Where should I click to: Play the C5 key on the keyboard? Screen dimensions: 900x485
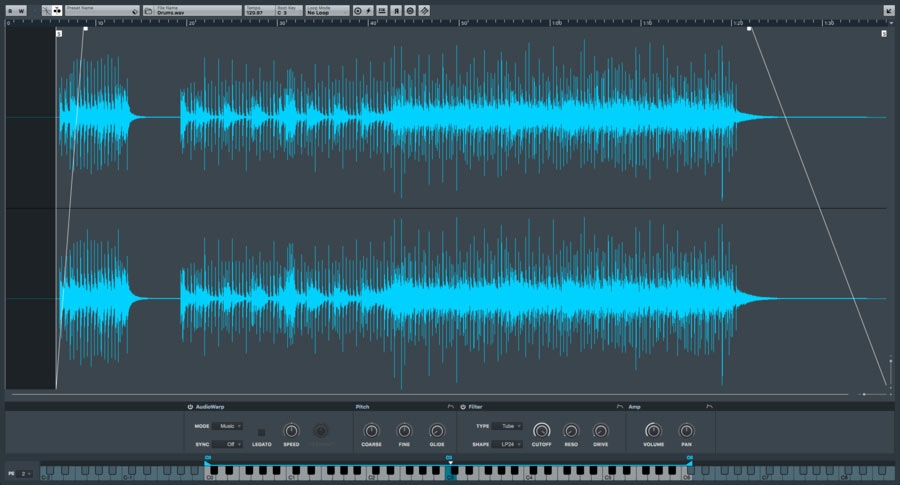(x=609, y=476)
